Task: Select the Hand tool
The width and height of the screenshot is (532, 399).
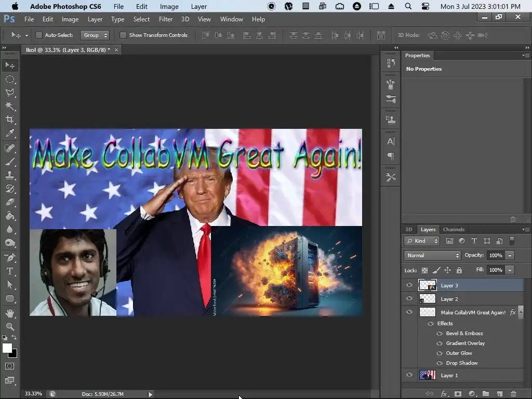Action: coord(10,313)
